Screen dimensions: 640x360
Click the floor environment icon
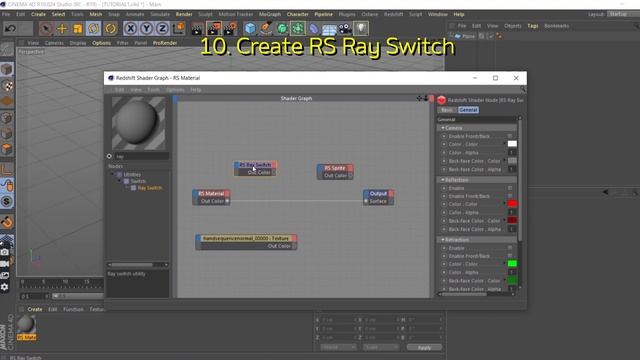[329, 29]
